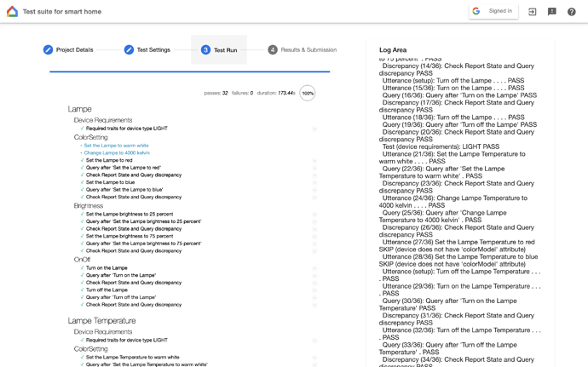This screenshot has width=588, height=367.
Task: Click the 'Log Area' heading
Action: [x=393, y=50]
